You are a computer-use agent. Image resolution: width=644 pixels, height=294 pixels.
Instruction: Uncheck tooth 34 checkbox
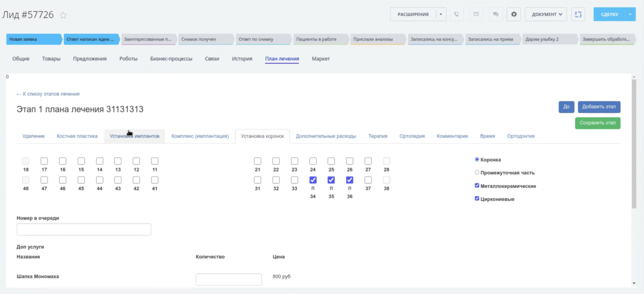click(313, 180)
